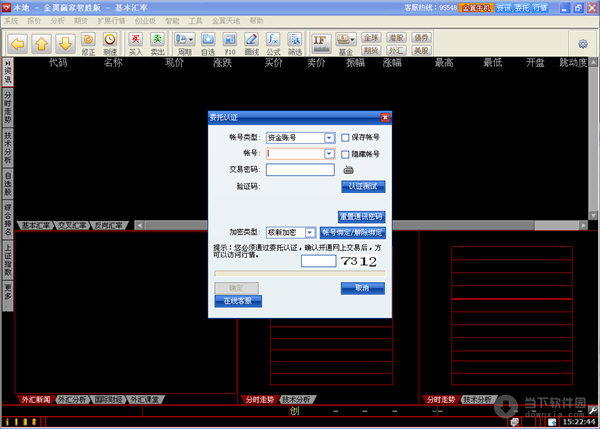
Task: Enable the 隐藏帐号 checkbox
Action: point(345,154)
